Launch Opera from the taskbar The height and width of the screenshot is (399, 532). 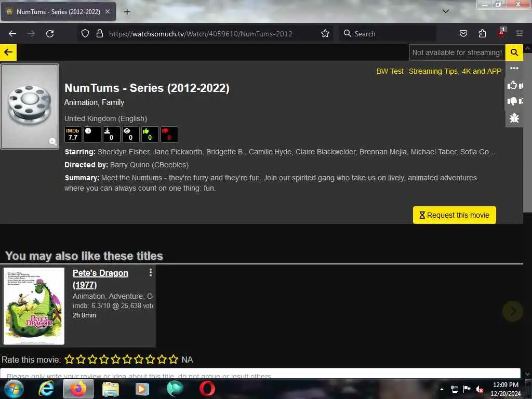click(207, 389)
